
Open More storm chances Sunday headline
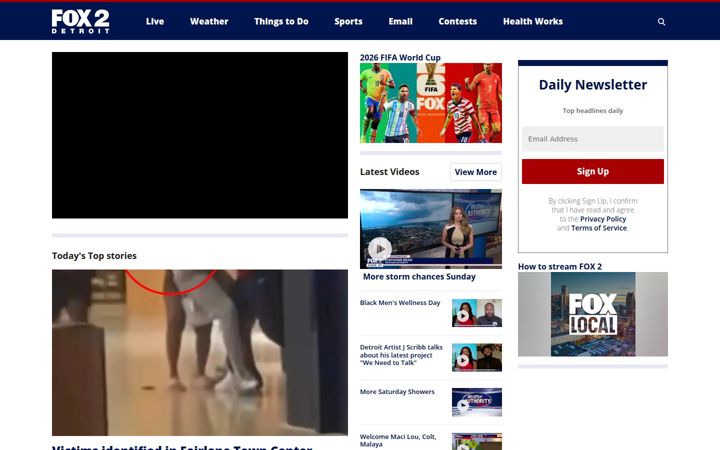(419, 276)
